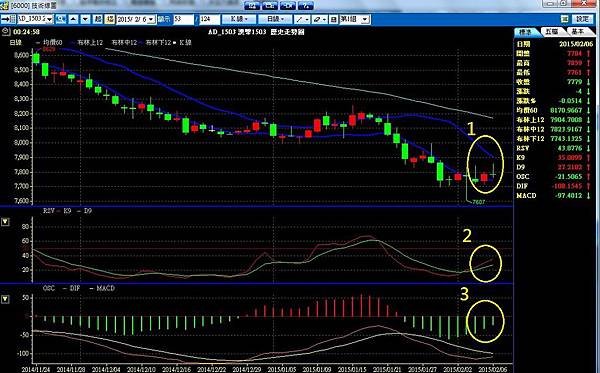600x373 pixels.
Task: Click the K9 label in middle pane legend
Action: click(67, 211)
